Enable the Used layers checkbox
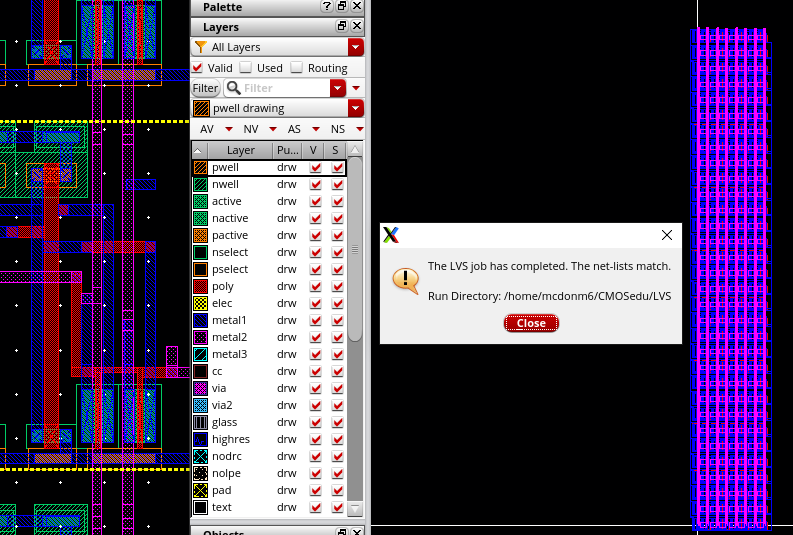Screen dimensions: 793x535 point(246,68)
